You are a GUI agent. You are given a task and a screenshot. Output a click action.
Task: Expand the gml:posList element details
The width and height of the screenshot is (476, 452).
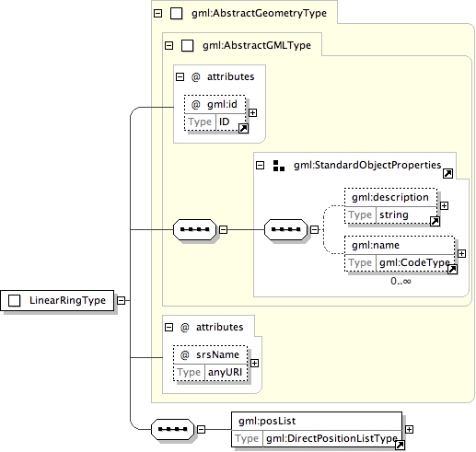click(x=409, y=429)
